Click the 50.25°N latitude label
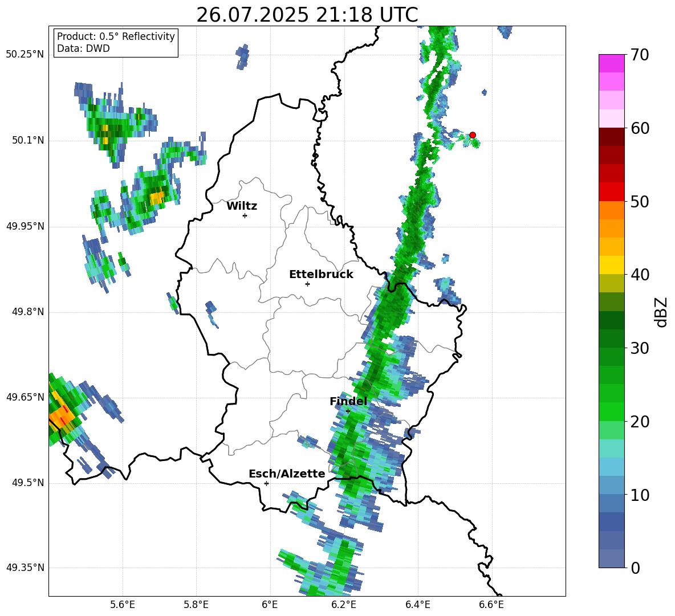The width and height of the screenshot is (675, 616). (x=25, y=55)
